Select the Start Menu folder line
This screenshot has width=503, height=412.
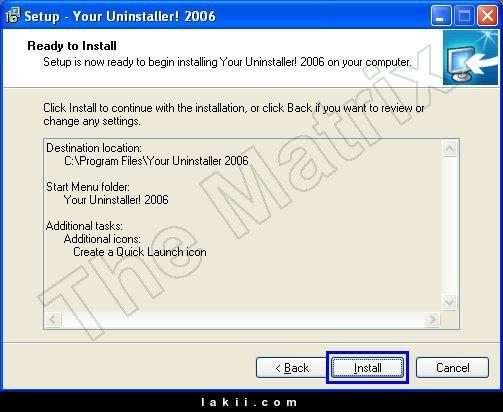(x=88, y=187)
